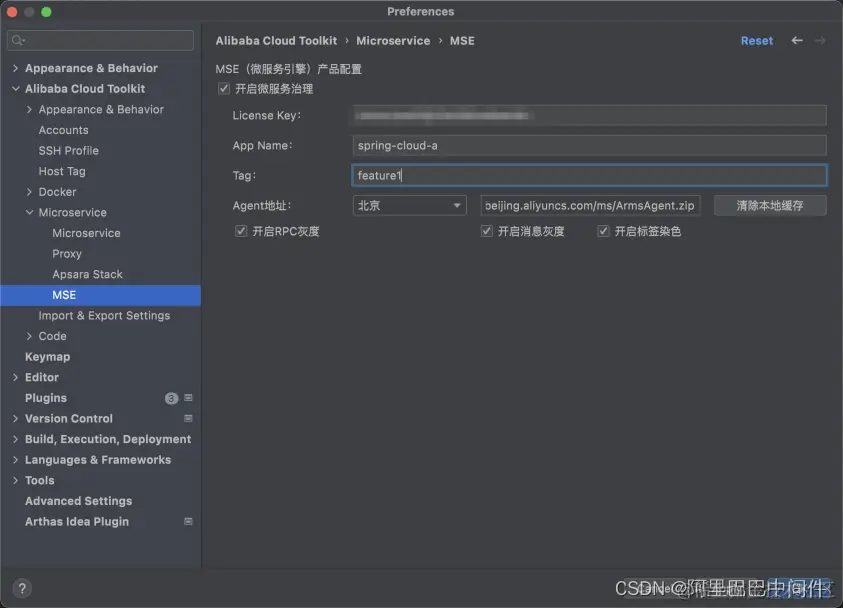Expand the Editor node
843x608 pixels.
click(16, 377)
